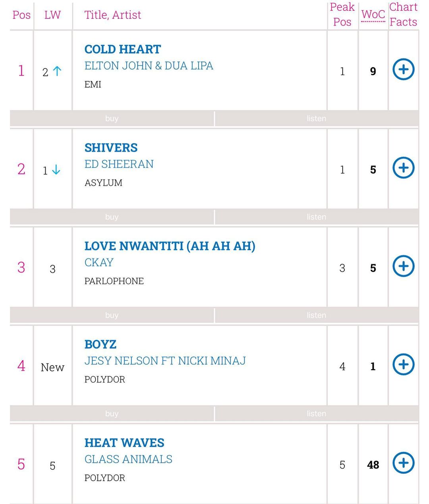Open the Ed Sheeran artist link
This screenshot has height=504, width=429.
coord(119,164)
